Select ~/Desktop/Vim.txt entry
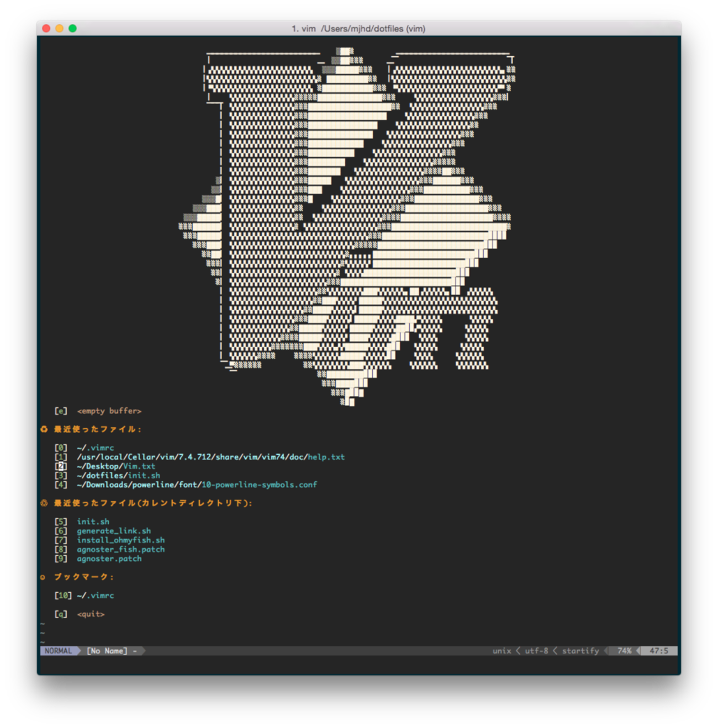 point(105,466)
